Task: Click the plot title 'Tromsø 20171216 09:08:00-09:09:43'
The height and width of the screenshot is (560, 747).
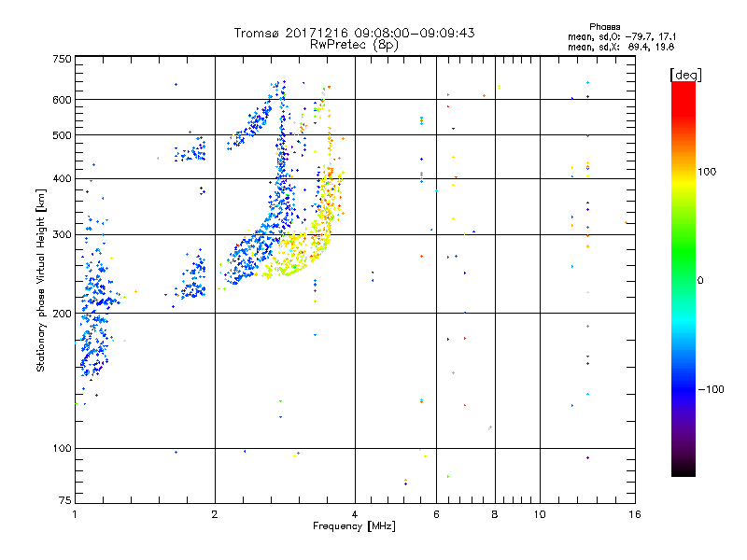Action: 354,33
